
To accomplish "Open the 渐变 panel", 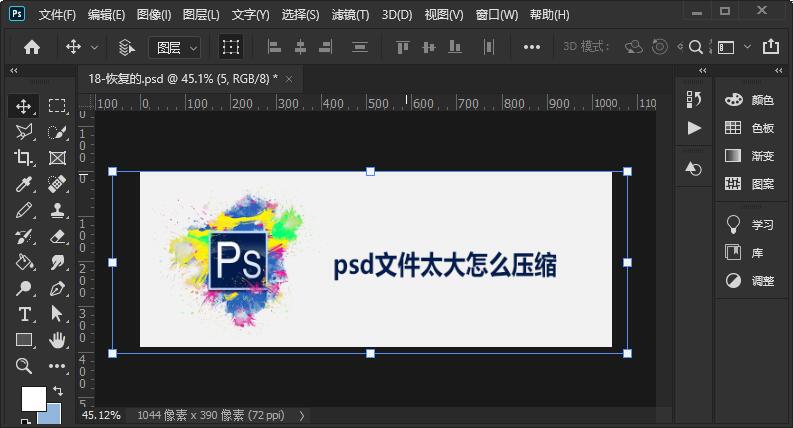I will (x=749, y=156).
